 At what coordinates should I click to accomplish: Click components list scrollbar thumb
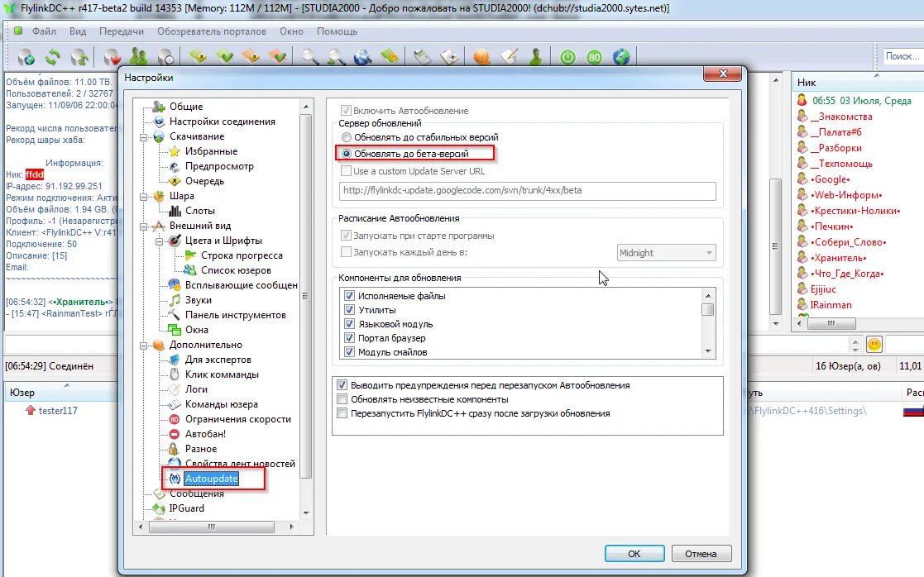coord(708,309)
